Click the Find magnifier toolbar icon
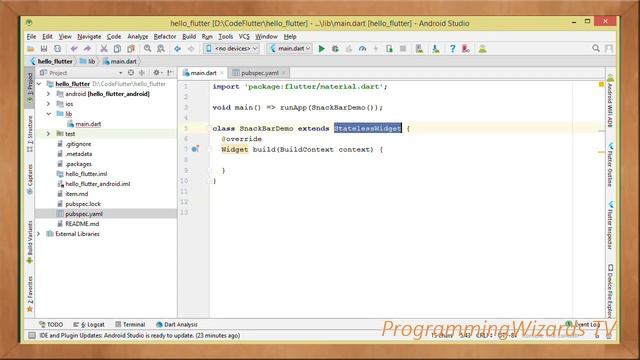 click(x=147, y=49)
